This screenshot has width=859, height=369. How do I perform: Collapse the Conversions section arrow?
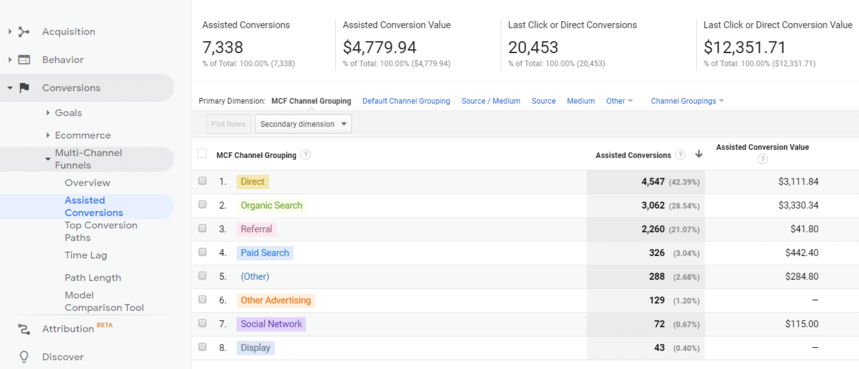pos(10,88)
